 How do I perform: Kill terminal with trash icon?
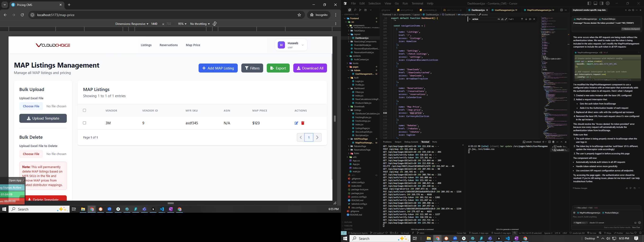pyautogui.click(x=553, y=142)
